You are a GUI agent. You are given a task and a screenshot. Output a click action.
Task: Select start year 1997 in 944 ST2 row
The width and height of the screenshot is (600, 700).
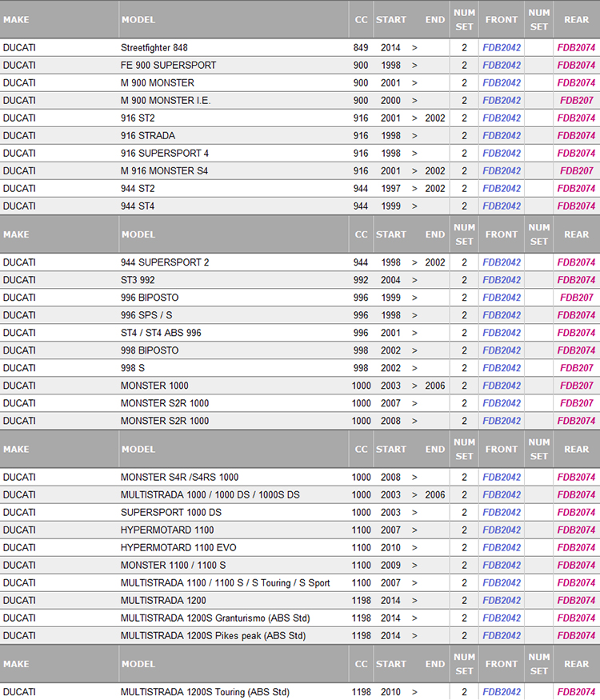coord(390,188)
